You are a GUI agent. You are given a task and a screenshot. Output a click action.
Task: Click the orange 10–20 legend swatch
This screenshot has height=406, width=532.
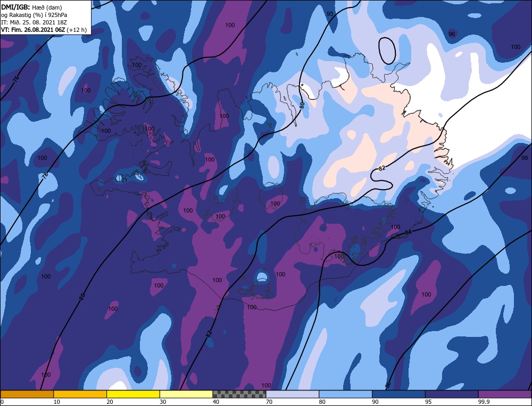[x=80, y=394]
